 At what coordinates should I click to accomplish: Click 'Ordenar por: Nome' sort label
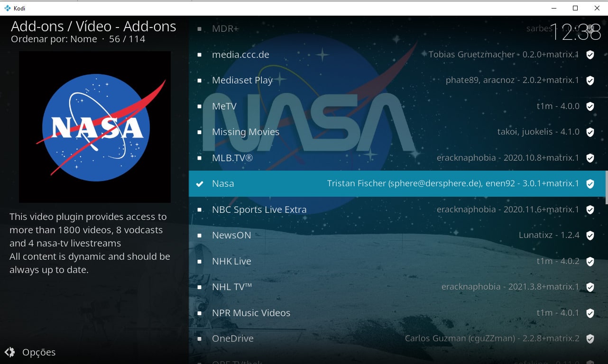click(x=54, y=39)
